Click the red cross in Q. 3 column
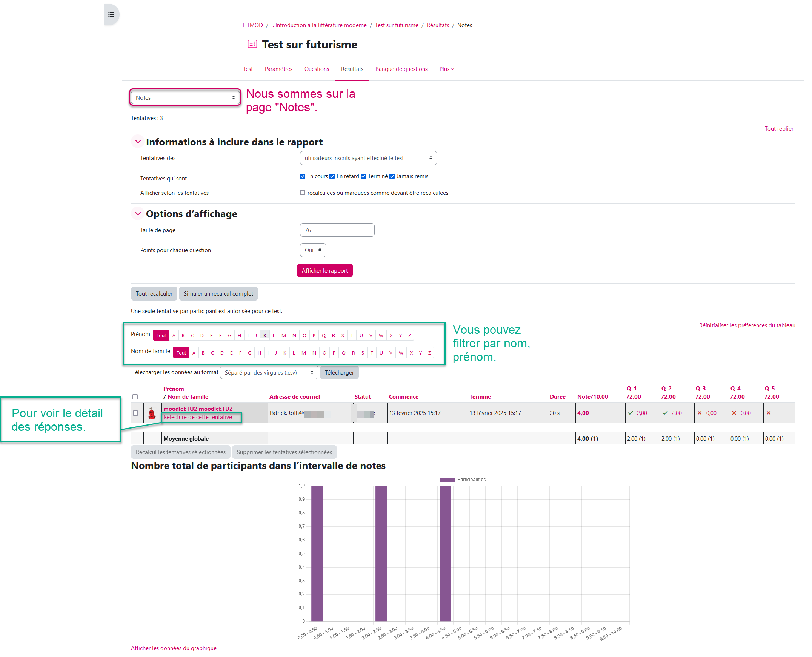The height and width of the screenshot is (657, 812). 699,413
